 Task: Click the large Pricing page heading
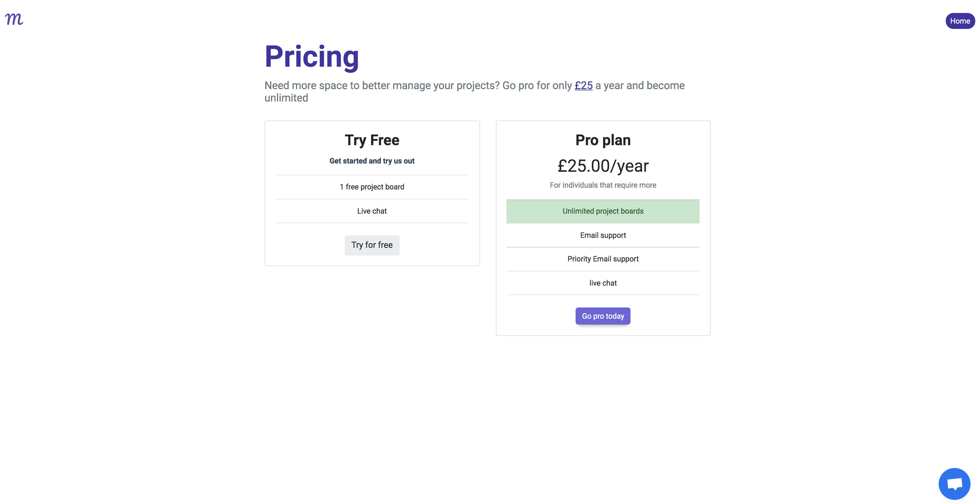click(x=312, y=57)
